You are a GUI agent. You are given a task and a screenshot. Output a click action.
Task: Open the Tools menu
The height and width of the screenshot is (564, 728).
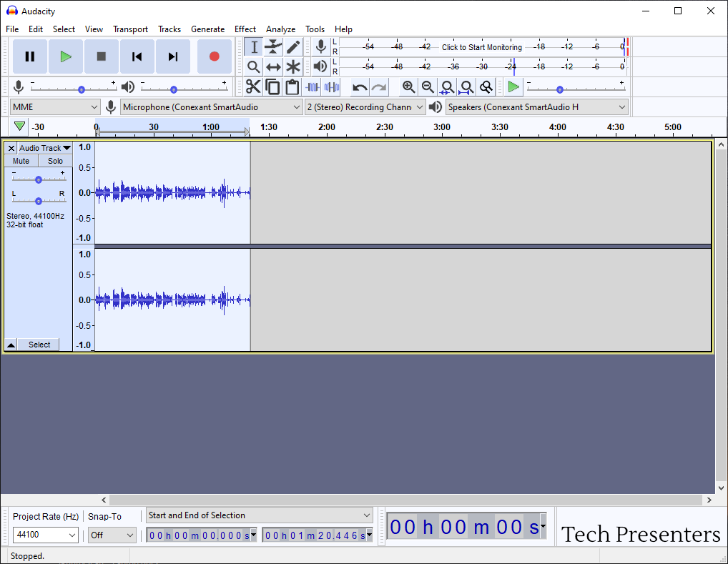(x=315, y=29)
